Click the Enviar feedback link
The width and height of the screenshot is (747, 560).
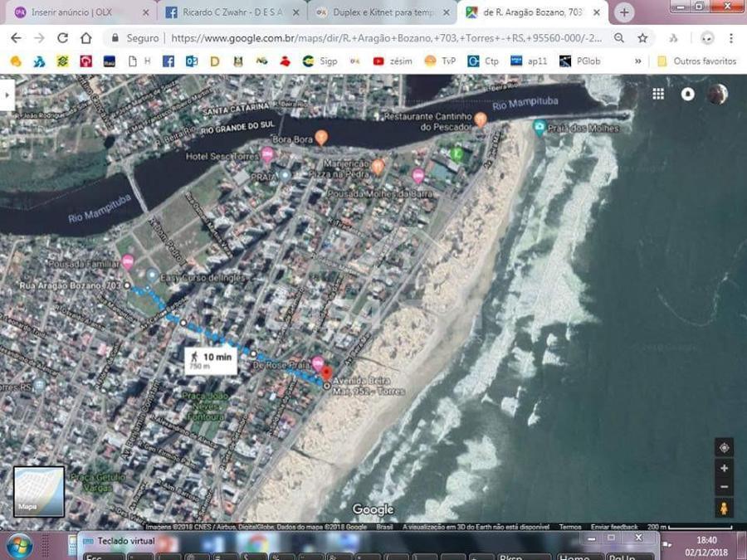pos(614,527)
